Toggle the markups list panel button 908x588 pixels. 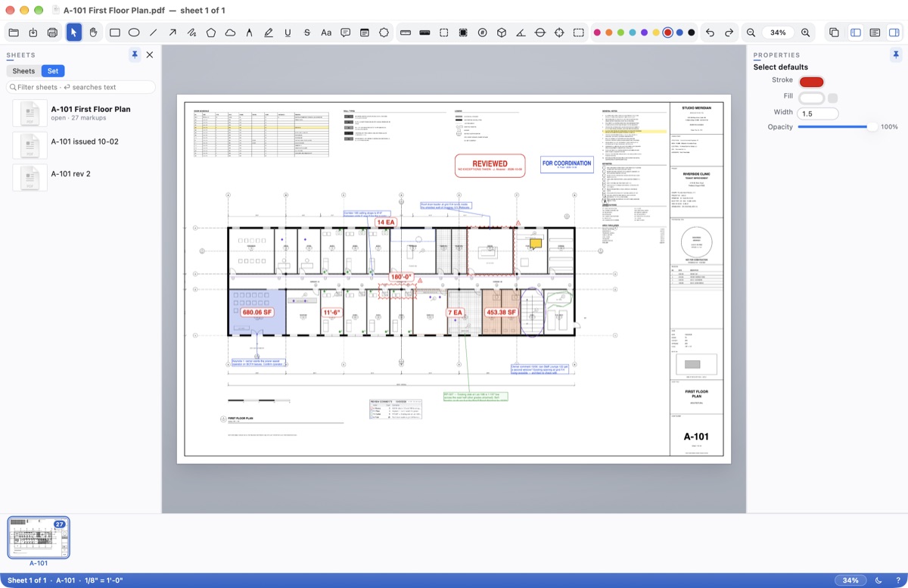coord(875,33)
